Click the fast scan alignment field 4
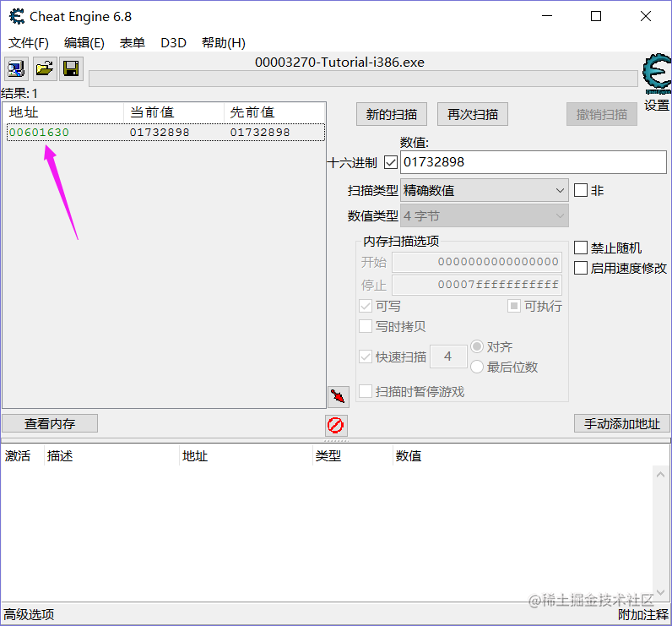Viewport: 672px width, 626px height. [448, 357]
